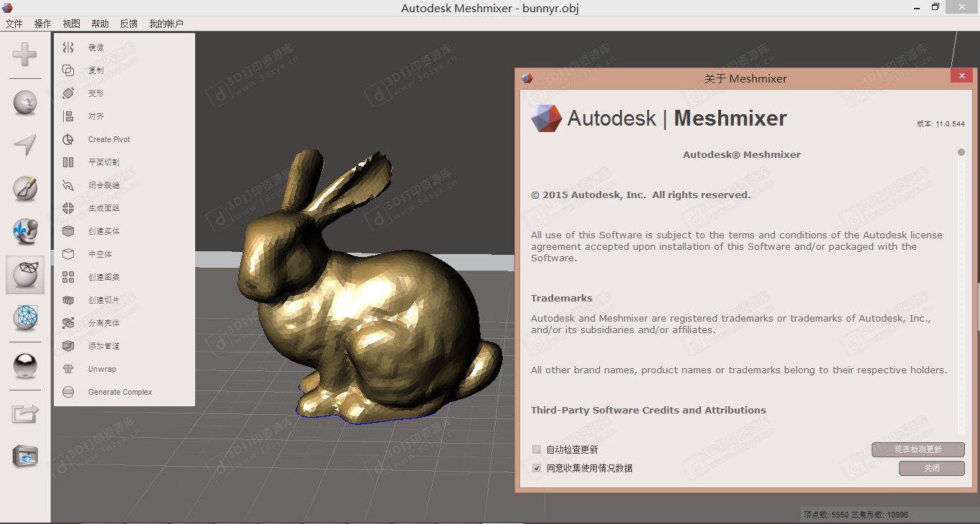Click the "Trademarks" heading

tap(562, 298)
